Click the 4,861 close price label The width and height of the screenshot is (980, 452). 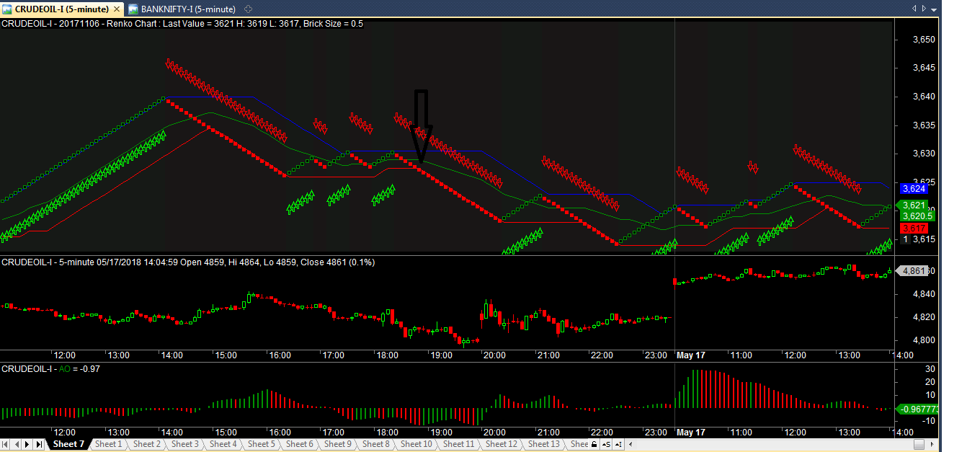(x=914, y=271)
